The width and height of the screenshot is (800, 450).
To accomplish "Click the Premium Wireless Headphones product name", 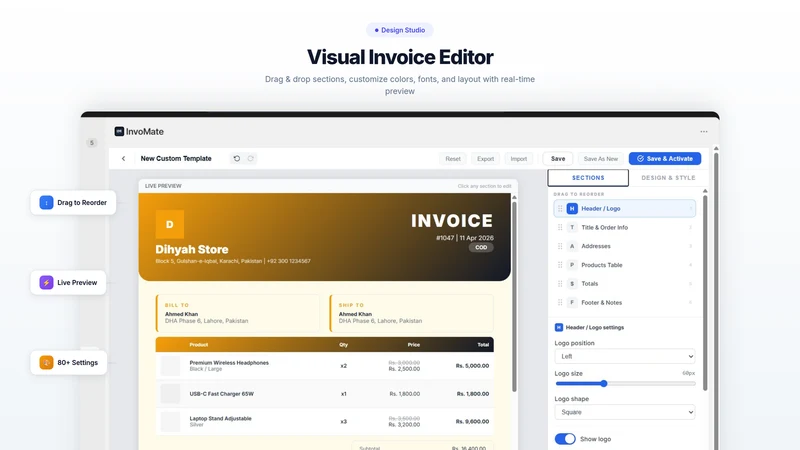I will coord(229,363).
